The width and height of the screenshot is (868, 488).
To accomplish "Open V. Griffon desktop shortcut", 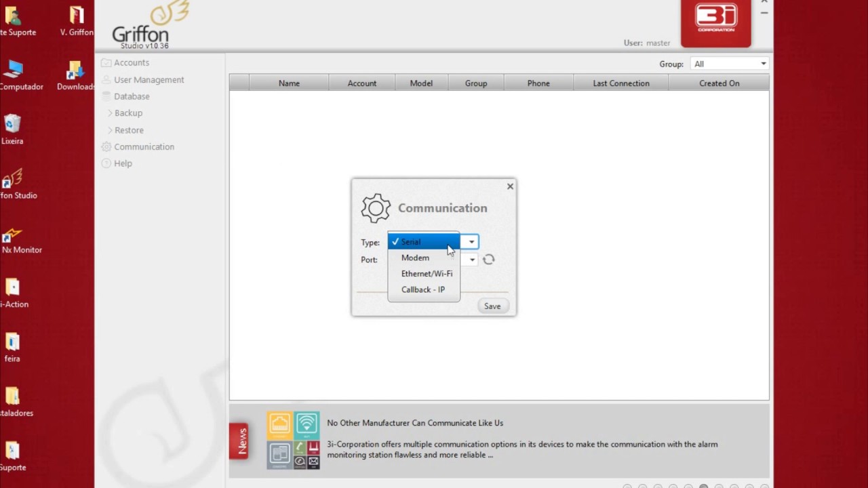I will (x=76, y=20).
